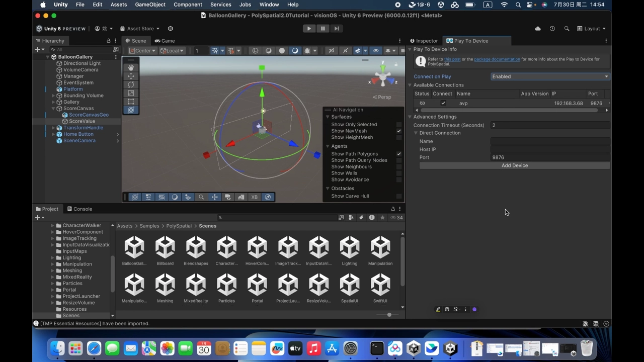Click the Play button
This screenshot has width=644, height=362.
pos(309,29)
